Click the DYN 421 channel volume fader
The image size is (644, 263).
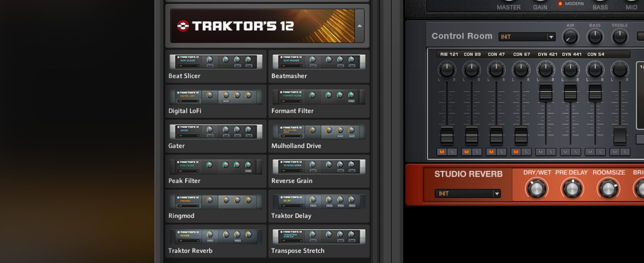point(546,92)
